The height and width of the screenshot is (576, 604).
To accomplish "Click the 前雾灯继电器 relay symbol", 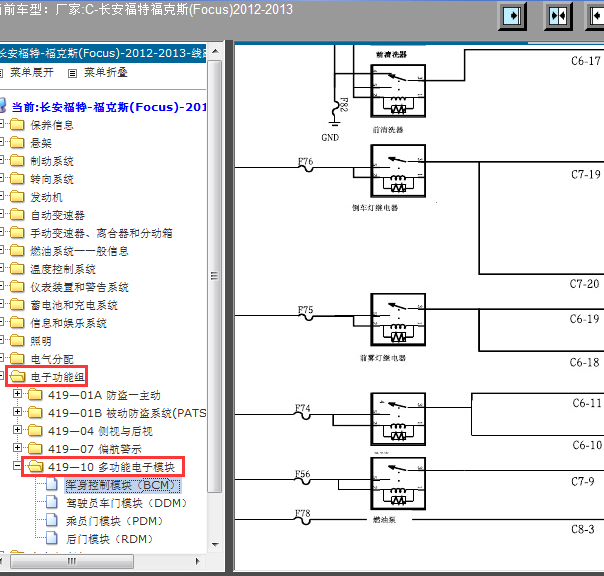I will tap(398, 320).
